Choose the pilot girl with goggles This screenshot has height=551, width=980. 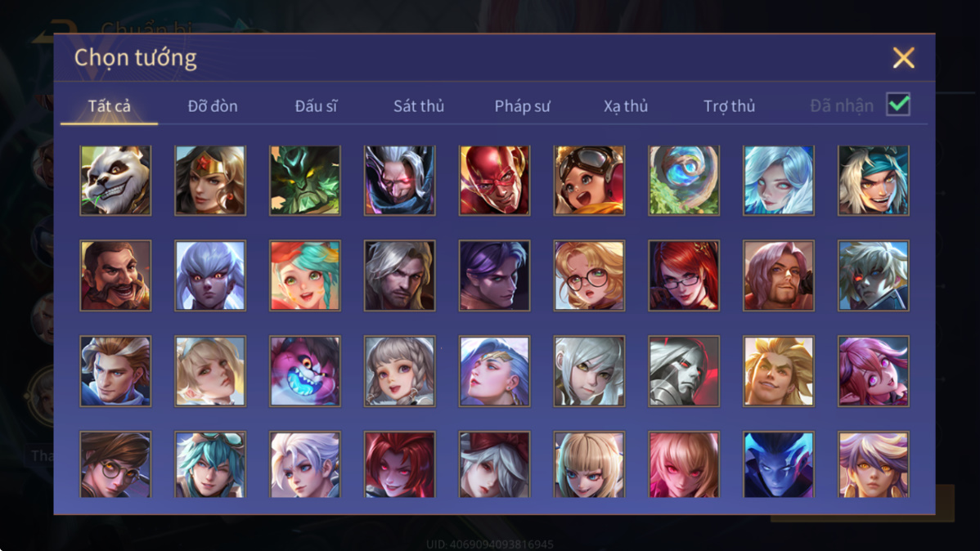(x=589, y=181)
